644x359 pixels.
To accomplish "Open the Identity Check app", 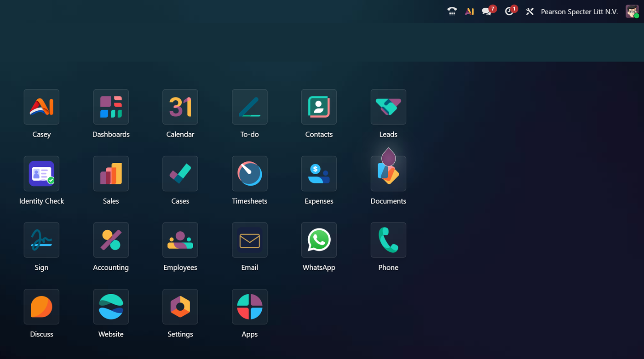I will (x=41, y=173).
